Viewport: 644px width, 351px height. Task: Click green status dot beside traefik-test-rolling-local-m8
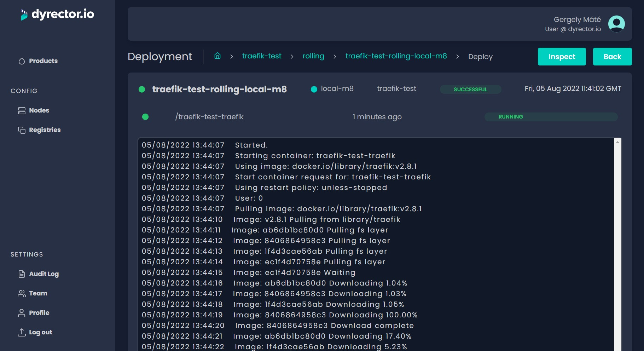pyautogui.click(x=142, y=89)
